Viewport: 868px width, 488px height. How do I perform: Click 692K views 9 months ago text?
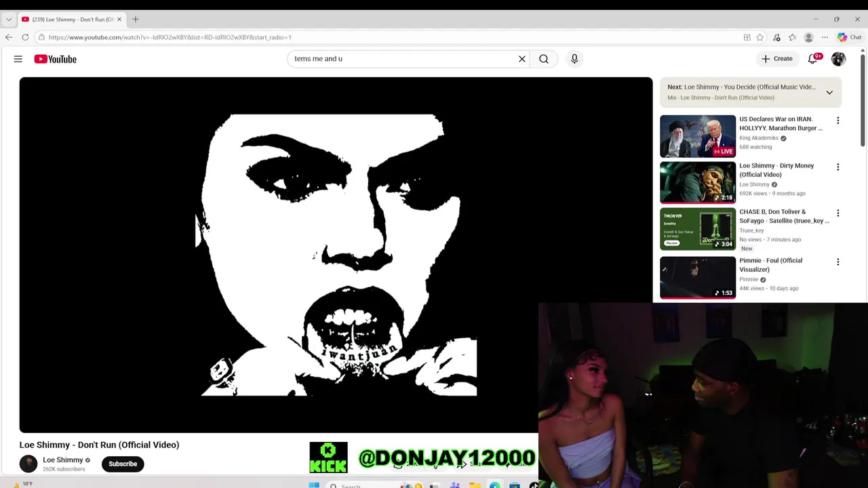tap(772, 193)
